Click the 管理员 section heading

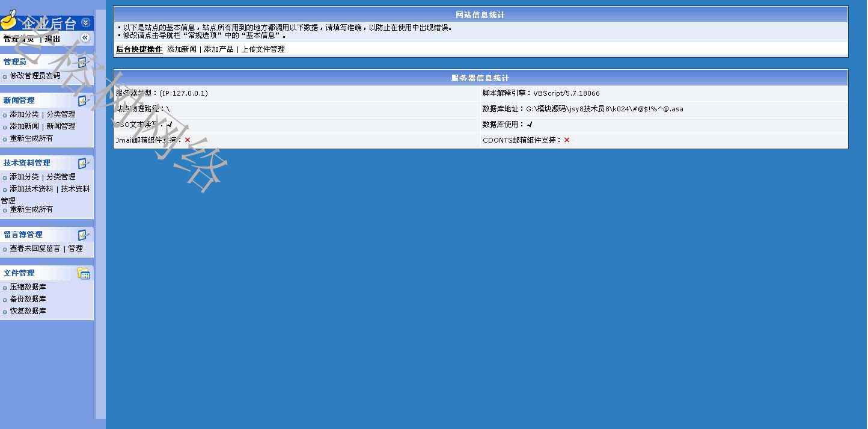pos(14,62)
